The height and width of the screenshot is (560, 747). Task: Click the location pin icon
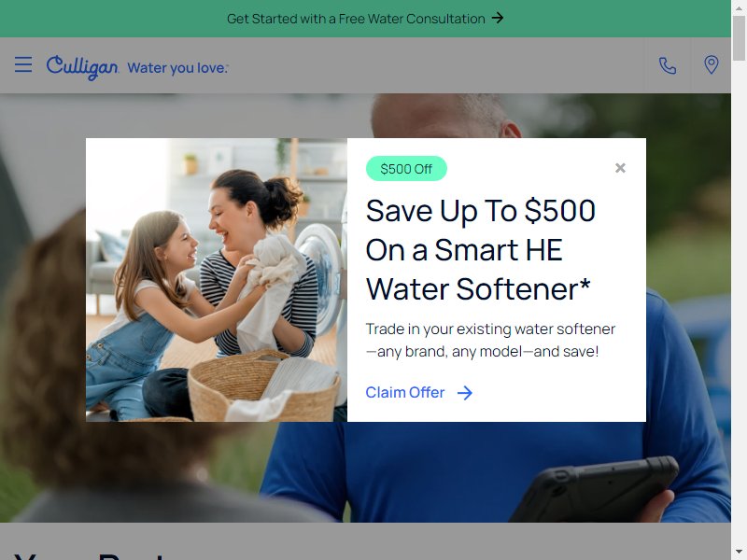point(711,64)
